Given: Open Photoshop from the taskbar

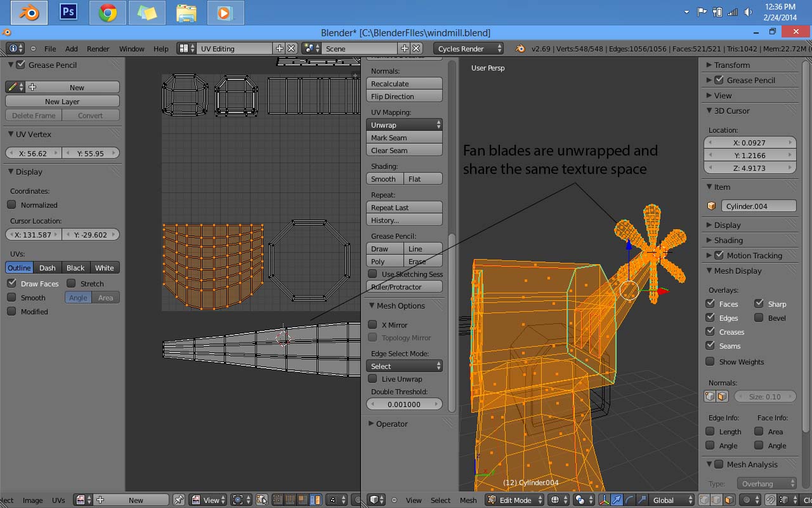Looking at the screenshot, I should pyautogui.click(x=69, y=11).
